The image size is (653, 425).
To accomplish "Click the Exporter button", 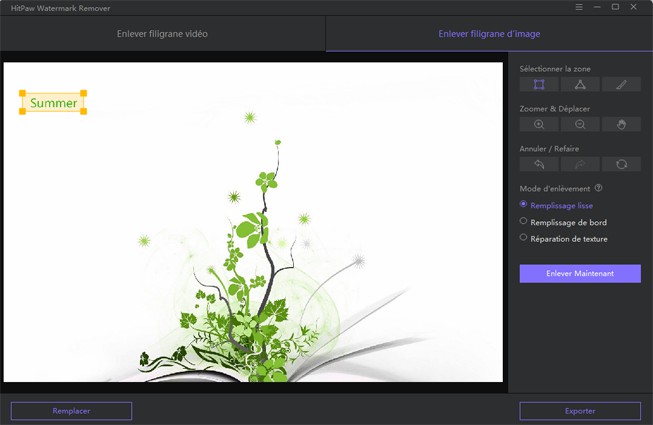I will (580, 411).
